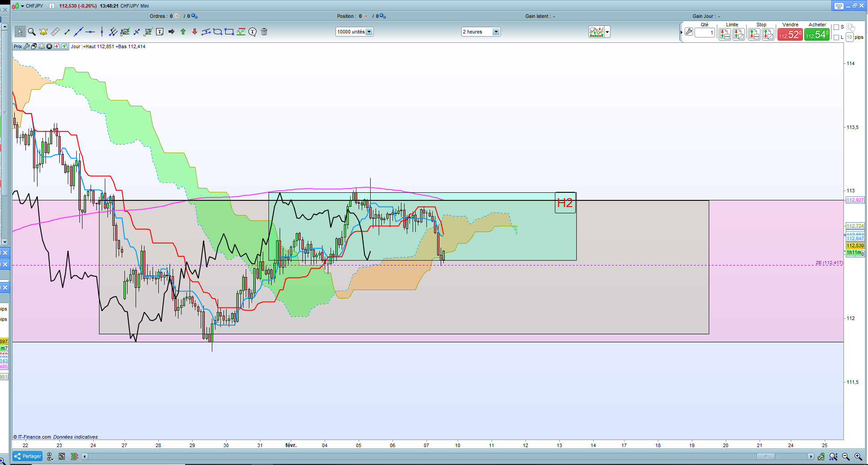Click the Qté quantity input field
This screenshot has height=465, width=868.
705,33
